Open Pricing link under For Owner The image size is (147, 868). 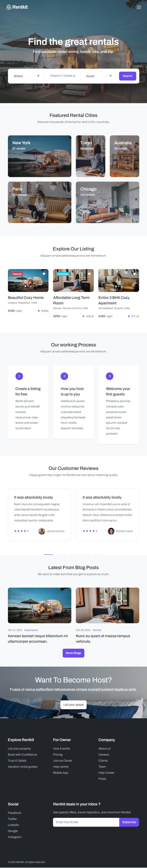coord(58,754)
